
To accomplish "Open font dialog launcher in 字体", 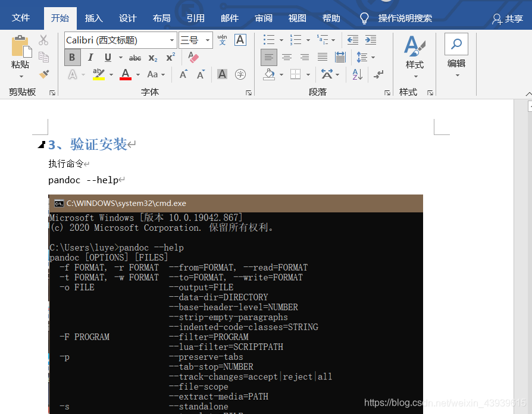I will coord(249,93).
